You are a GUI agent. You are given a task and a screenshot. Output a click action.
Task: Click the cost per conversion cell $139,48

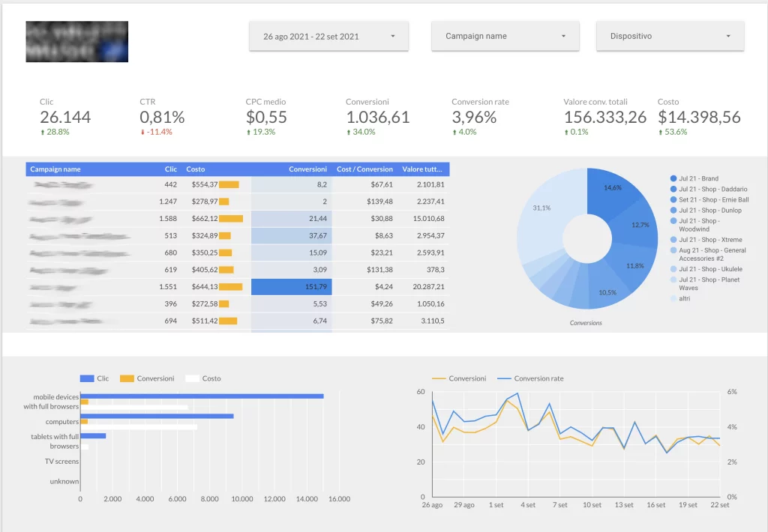click(x=379, y=201)
